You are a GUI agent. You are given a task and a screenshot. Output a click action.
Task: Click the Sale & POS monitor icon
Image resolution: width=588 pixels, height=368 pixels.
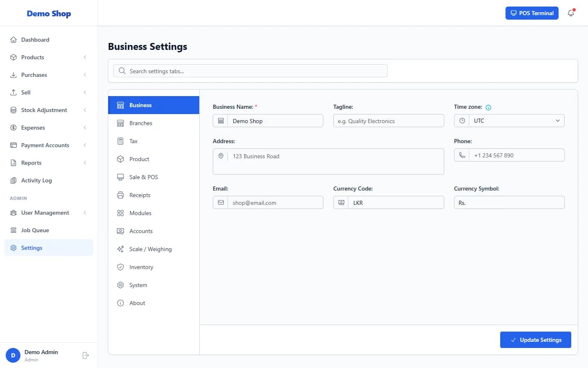[x=120, y=177]
